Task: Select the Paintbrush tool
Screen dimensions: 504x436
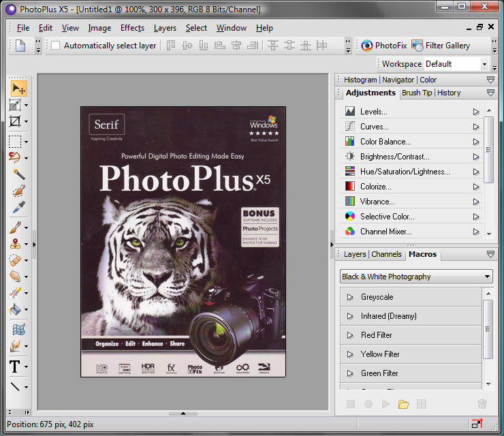Action: pyautogui.click(x=15, y=228)
